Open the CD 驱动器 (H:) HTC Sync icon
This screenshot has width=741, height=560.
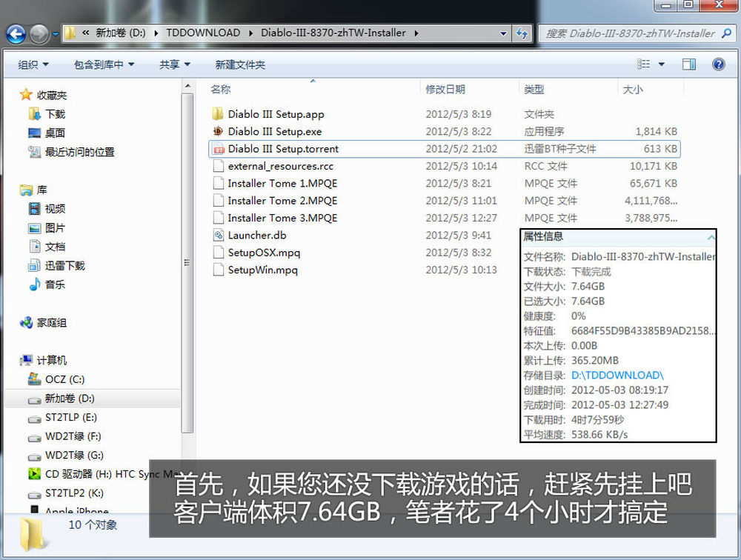(35, 473)
